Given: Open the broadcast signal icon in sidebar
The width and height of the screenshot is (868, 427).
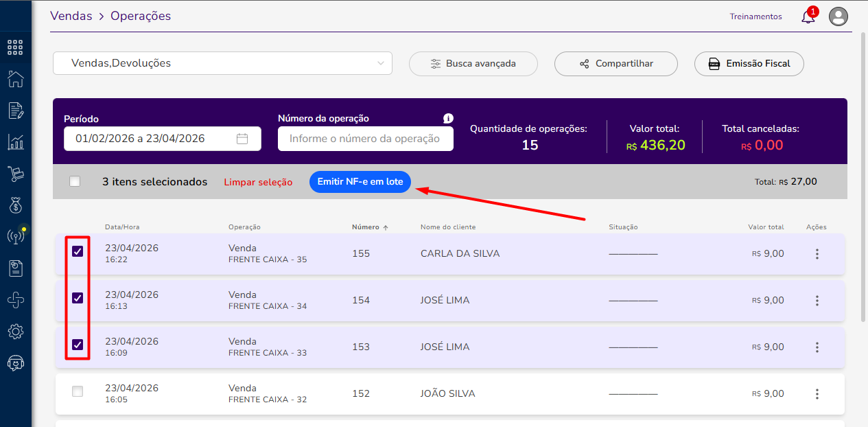Looking at the screenshot, I should pos(15,237).
